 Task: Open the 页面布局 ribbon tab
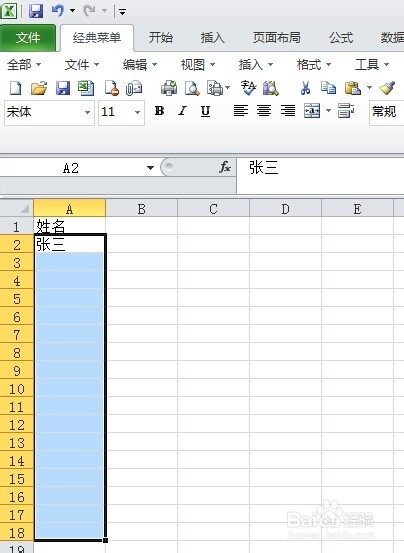pyautogui.click(x=277, y=38)
